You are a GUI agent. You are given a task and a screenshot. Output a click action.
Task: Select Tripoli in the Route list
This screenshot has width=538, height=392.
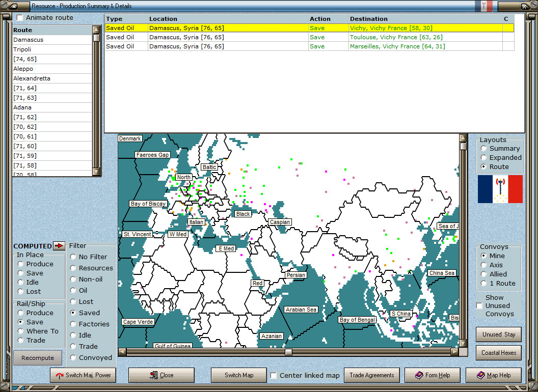click(52, 49)
